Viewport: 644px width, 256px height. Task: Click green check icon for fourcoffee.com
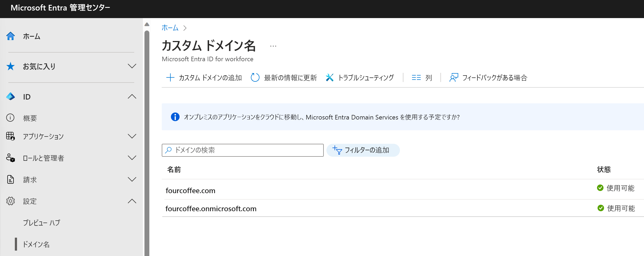coord(600,188)
